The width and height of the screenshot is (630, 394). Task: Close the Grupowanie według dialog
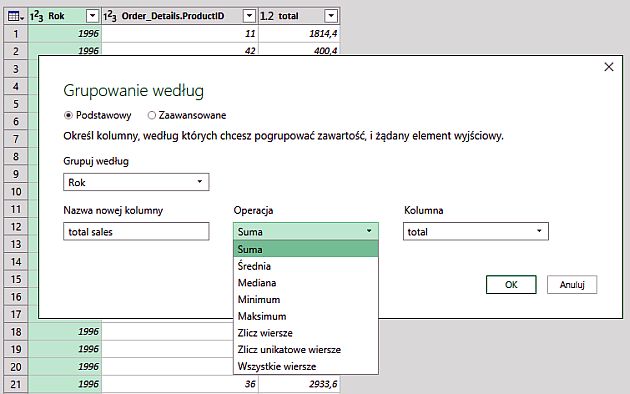click(x=609, y=67)
